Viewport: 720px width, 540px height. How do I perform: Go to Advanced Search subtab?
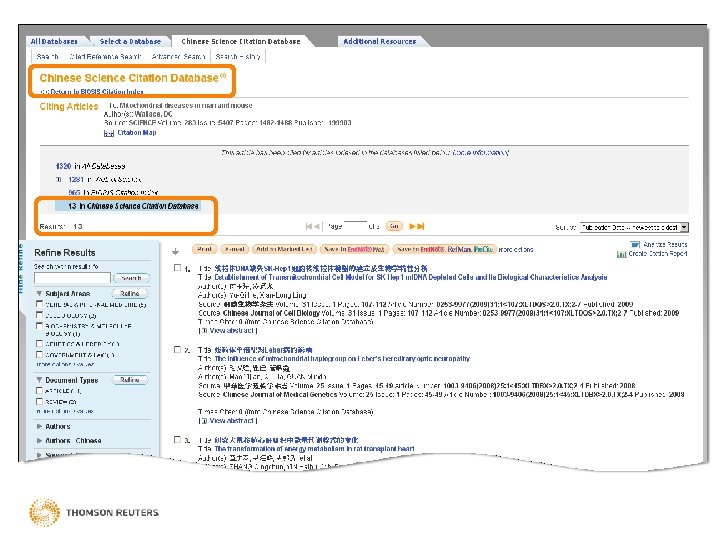point(178,56)
